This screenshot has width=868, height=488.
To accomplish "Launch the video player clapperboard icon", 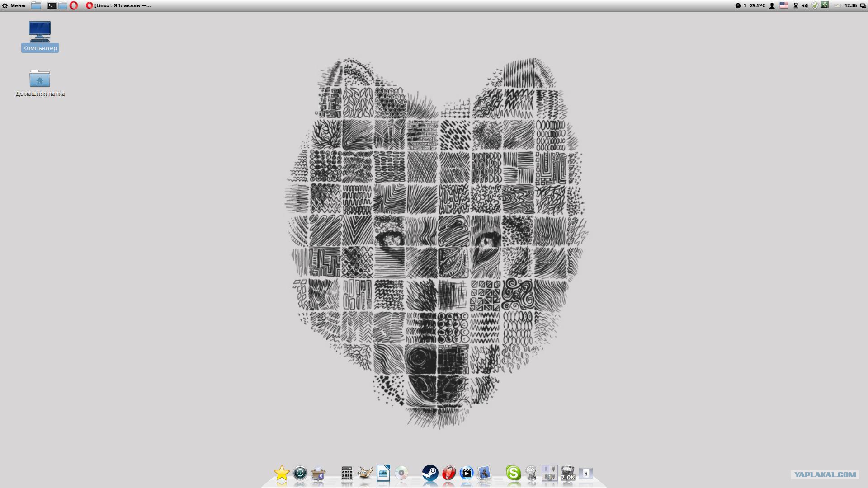I will pos(467,473).
